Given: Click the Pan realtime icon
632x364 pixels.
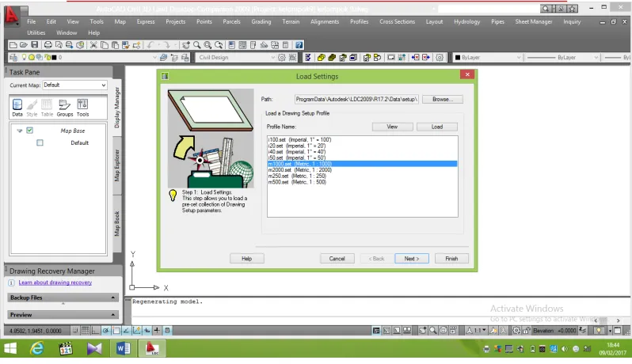Looking at the screenshot, I should (x=186, y=45).
